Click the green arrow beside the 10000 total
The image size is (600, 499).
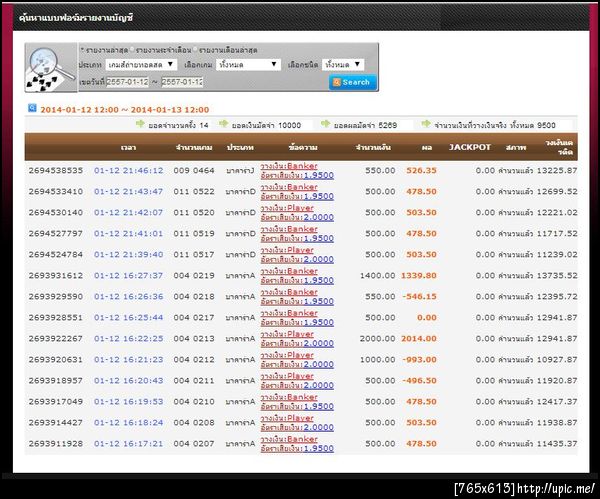pyautogui.click(x=223, y=124)
